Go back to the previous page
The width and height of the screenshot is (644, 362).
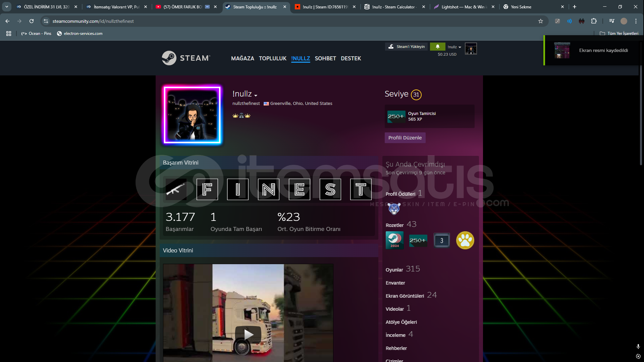[x=7, y=21]
